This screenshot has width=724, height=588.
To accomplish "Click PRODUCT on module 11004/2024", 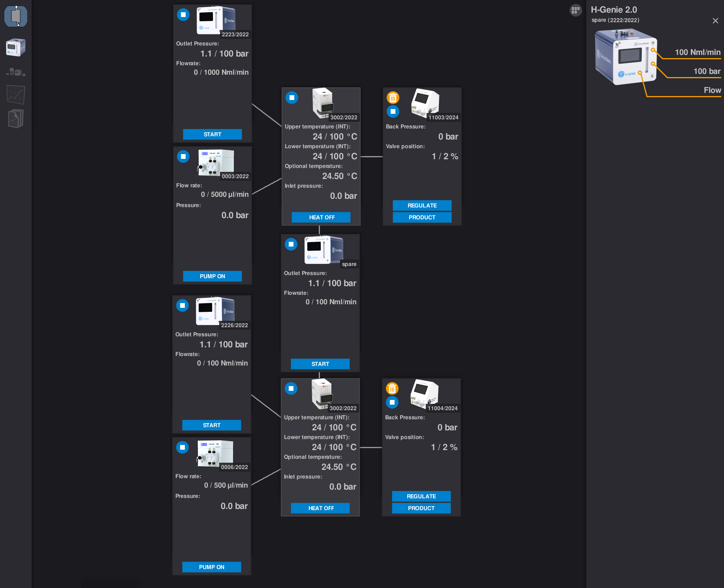I will pyautogui.click(x=421, y=508).
